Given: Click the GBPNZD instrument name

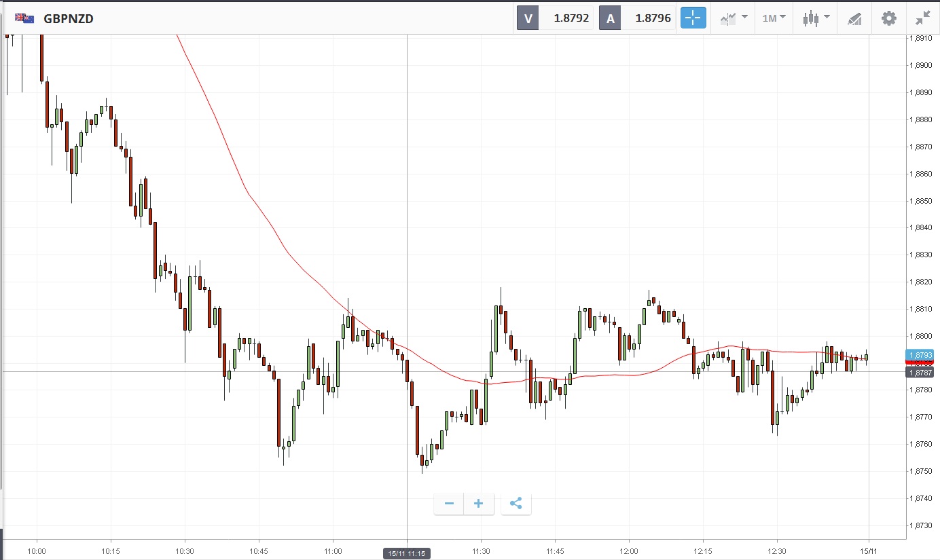Looking at the screenshot, I should (69, 18).
